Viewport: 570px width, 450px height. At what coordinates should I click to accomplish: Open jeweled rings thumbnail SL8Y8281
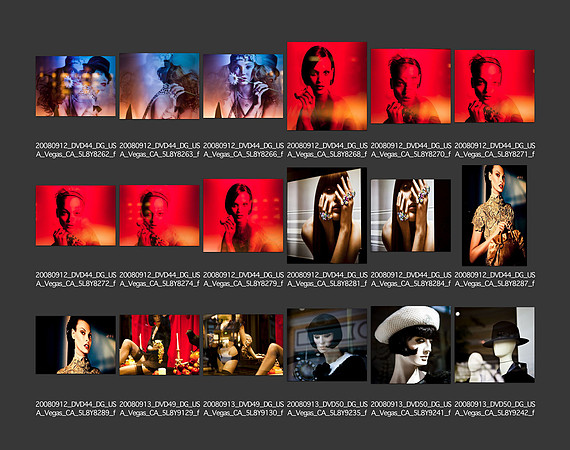pyautogui.click(x=327, y=216)
